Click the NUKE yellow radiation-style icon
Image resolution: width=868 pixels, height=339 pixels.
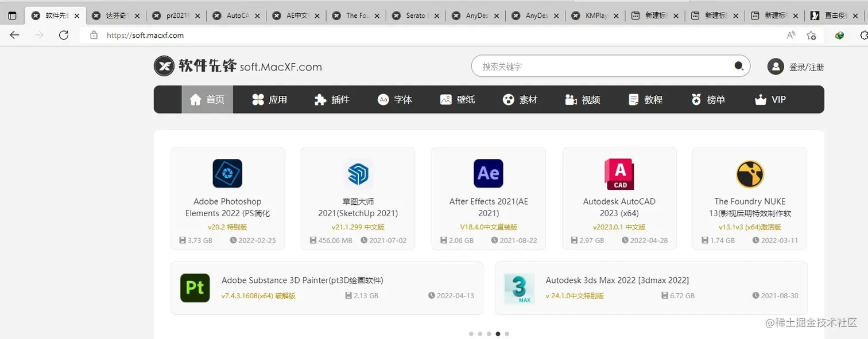point(750,174)
